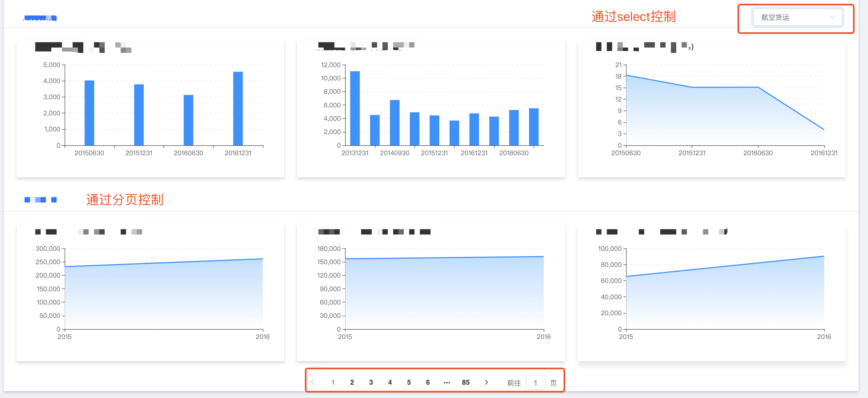The height and width of the screenshot is (398, 868).
Task: Click the 20150630 bar in first bar chart
Action: click(89, 113)
